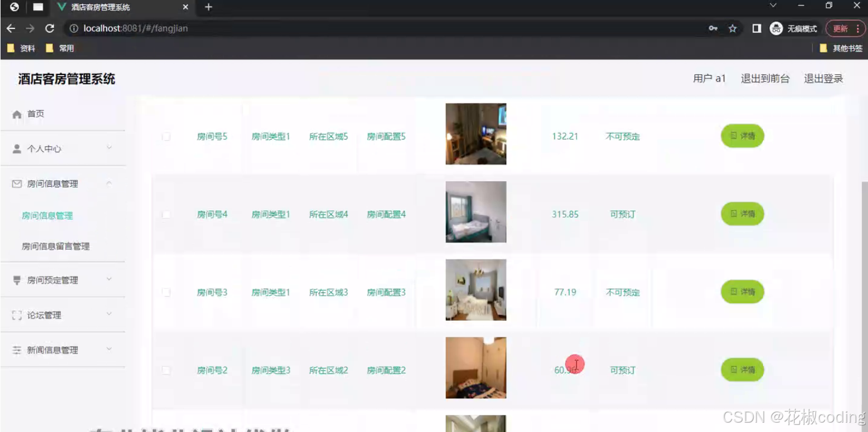Open the 常用 bookmarks folder

tap(60, 48)
